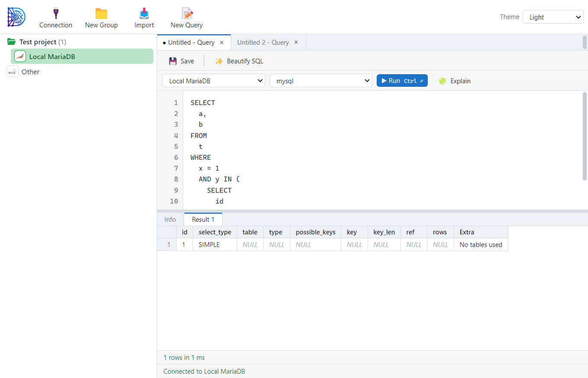588x378 pixels.
Task: Close the Untitled 2 - Query tab
Action: (x=296, y=42)
